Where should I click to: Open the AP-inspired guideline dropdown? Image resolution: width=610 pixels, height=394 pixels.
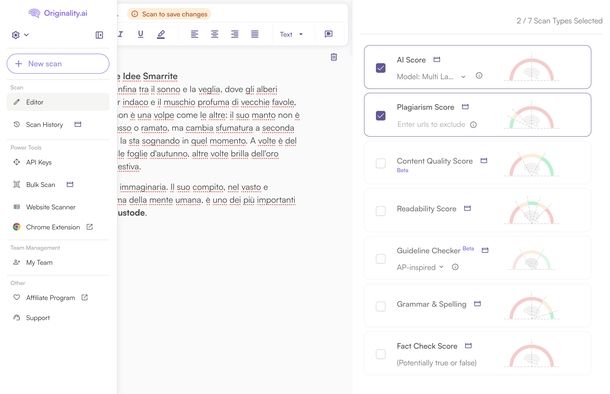(x=420, y=268)
